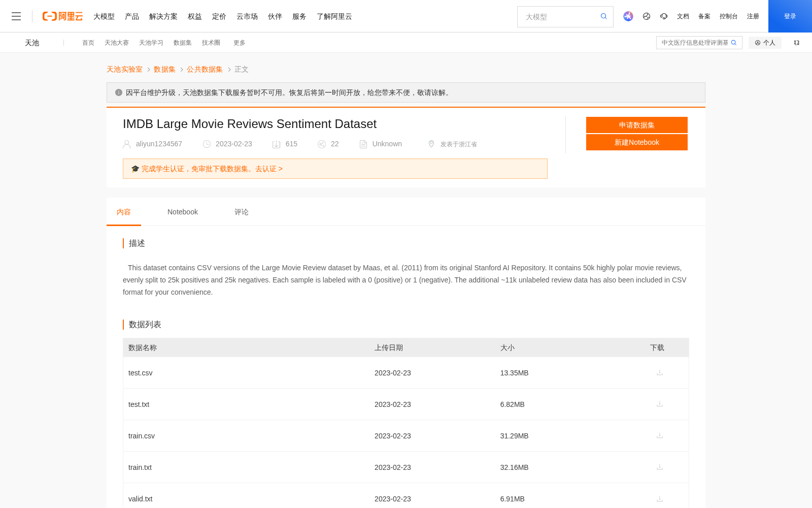Open the colorful AI assistant icon
Viewport: 812px width, 508px height.
pos(628,16)
